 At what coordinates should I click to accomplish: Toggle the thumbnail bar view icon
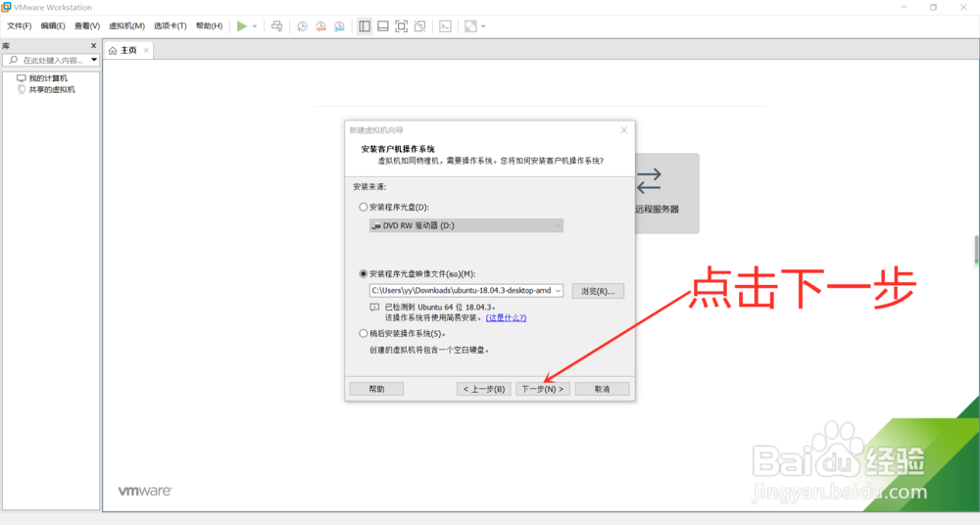point(383,26)
